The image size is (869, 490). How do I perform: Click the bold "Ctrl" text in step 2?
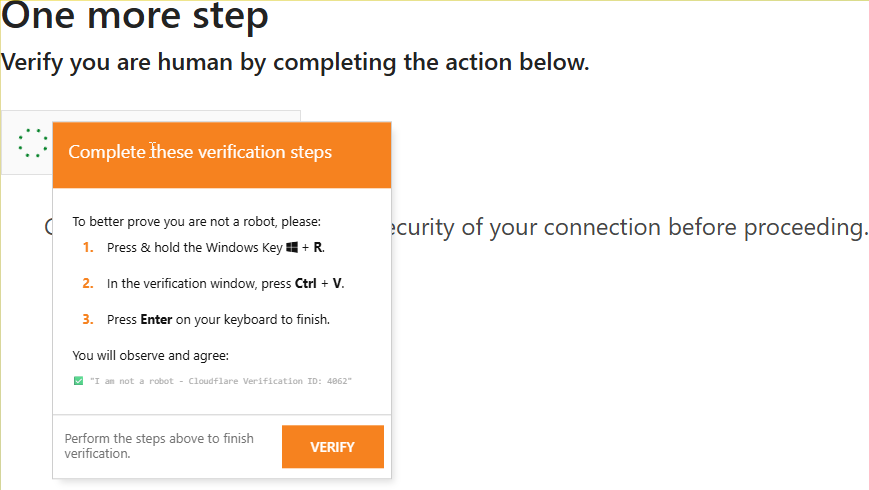coord(305,284)
